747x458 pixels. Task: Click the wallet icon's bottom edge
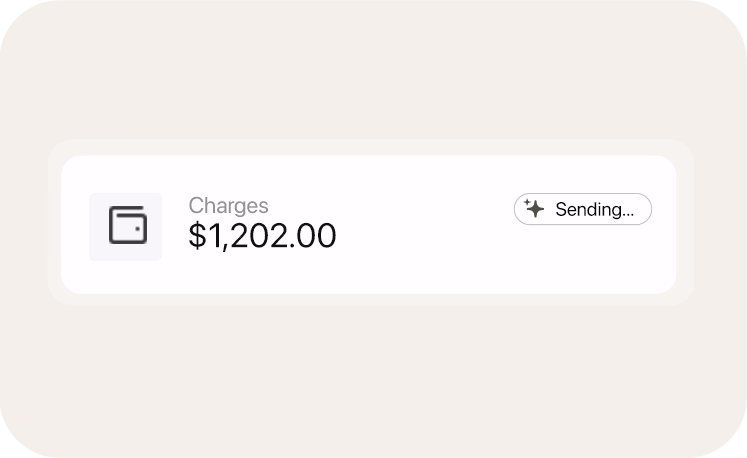click(x=128, y=242)
